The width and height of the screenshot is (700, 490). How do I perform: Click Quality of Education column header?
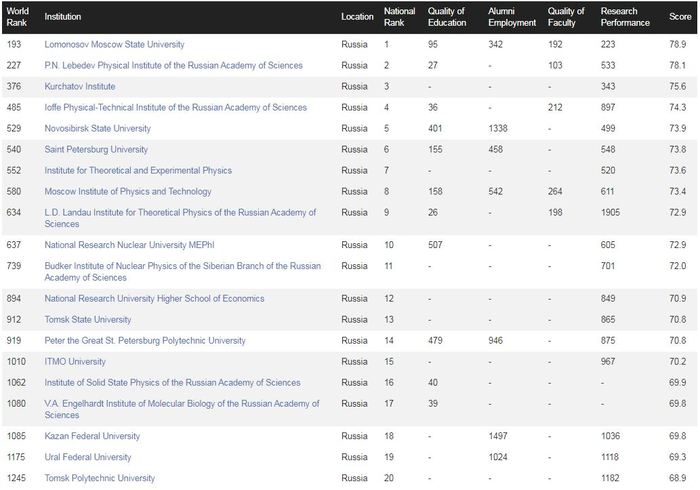pyautogui.click(x=447, y=17)
